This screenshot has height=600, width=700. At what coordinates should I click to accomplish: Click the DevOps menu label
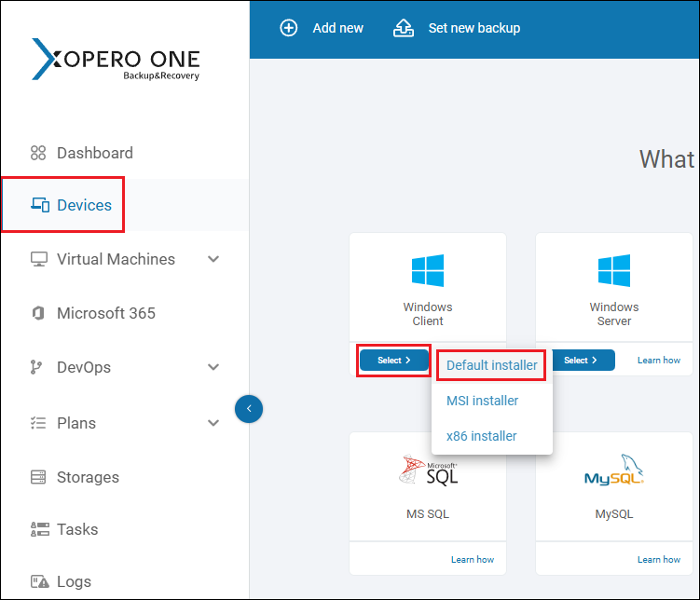pyautogui.click(x=84, y=367)
